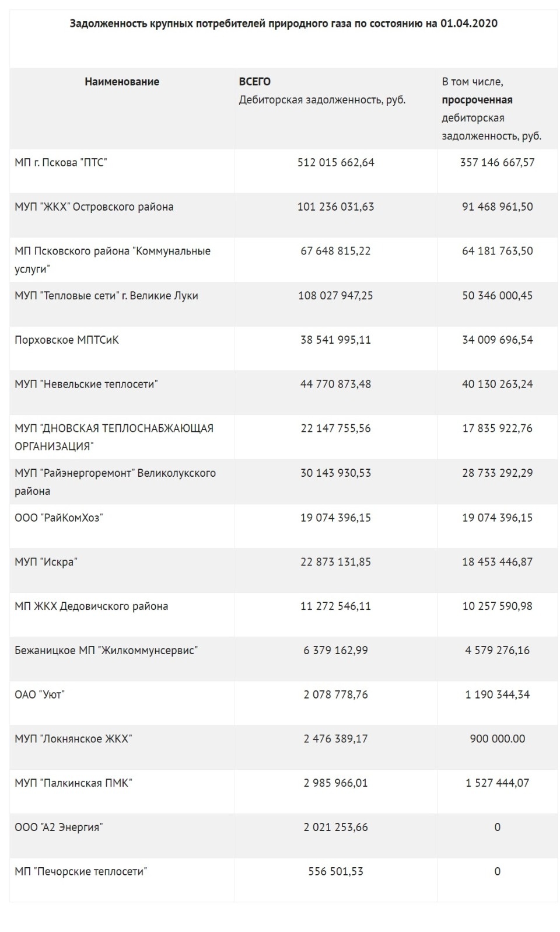Select the ООО "РайКомХоз" row name

point(59,518)
